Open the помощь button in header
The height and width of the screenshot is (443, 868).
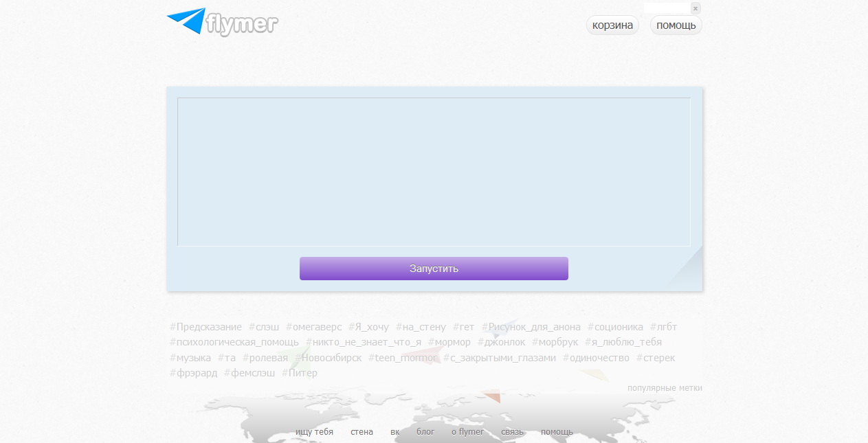point(676,25)
